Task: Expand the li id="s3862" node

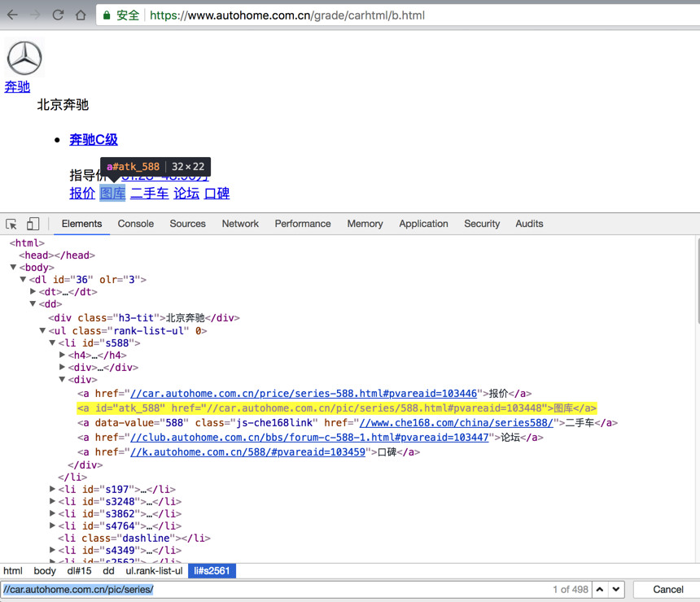Action: [x=52, y=513]
